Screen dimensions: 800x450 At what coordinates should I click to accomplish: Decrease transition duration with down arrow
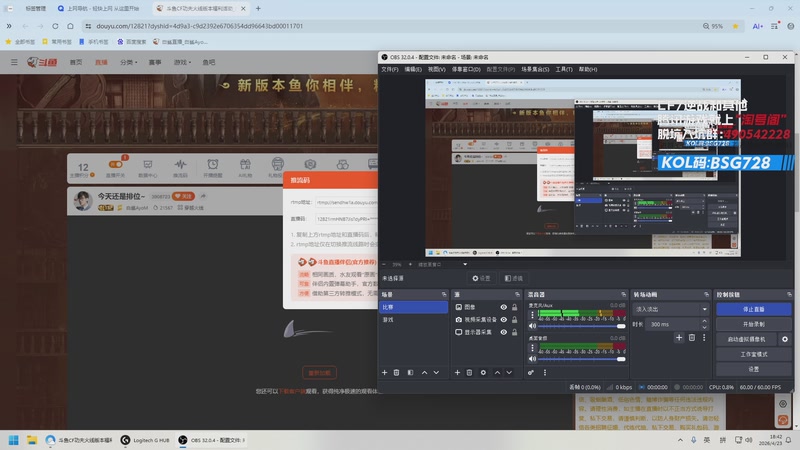[x=705, y=327]
